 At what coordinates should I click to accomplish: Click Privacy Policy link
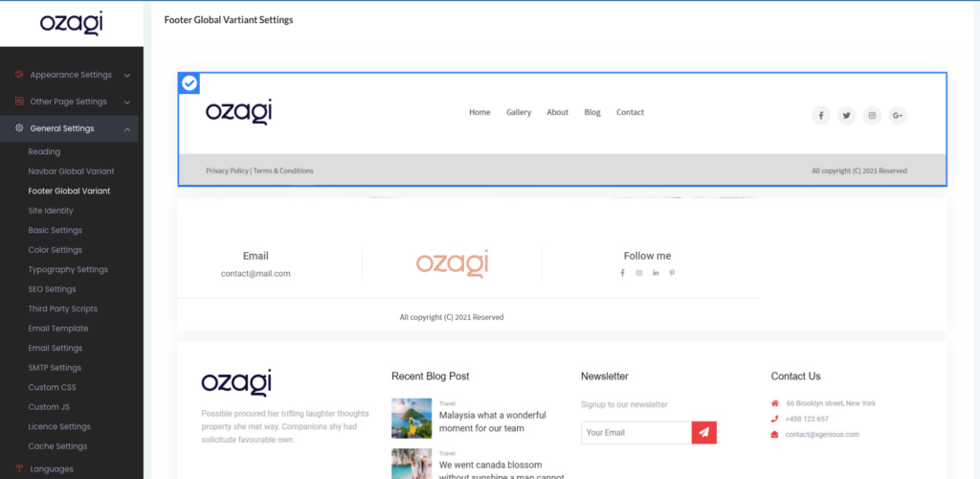coord(228,171)
